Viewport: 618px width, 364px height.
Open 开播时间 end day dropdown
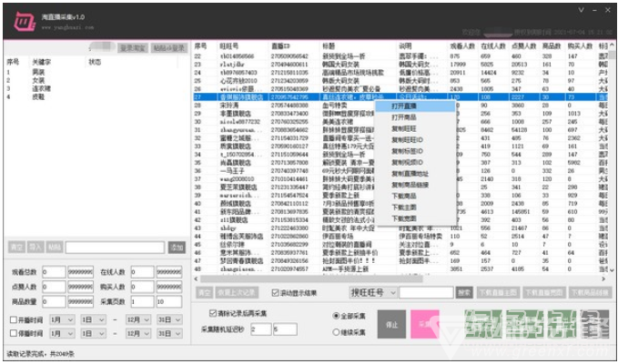tap(169, 320)
